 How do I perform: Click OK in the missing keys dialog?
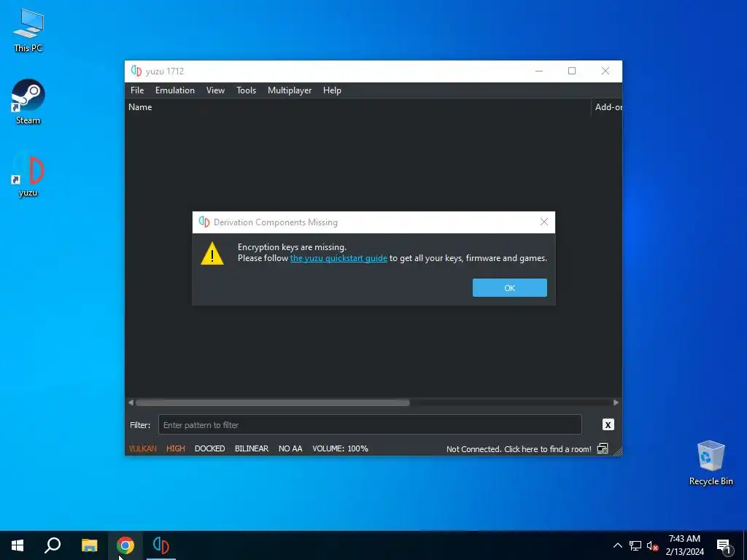click(510, 287)
